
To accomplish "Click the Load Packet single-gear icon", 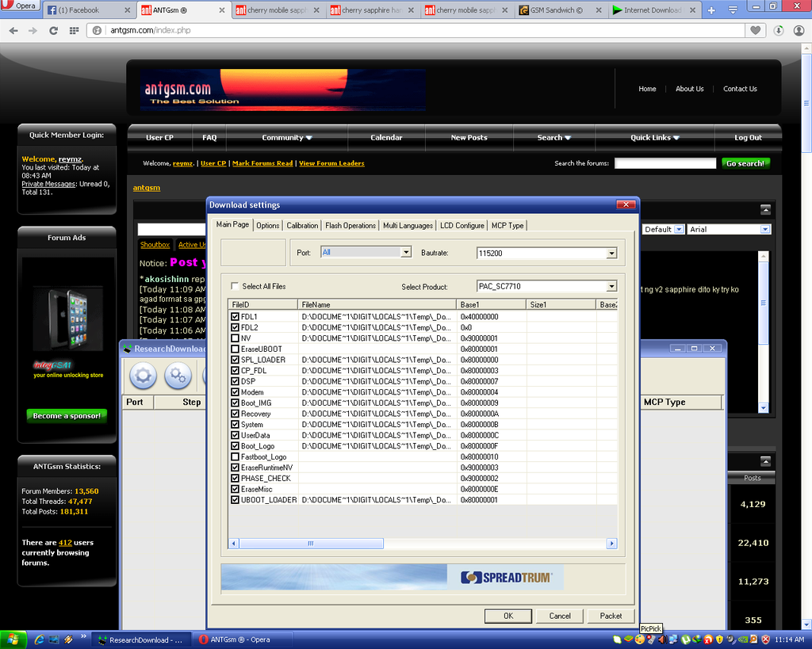I will (x=143, y=376).
